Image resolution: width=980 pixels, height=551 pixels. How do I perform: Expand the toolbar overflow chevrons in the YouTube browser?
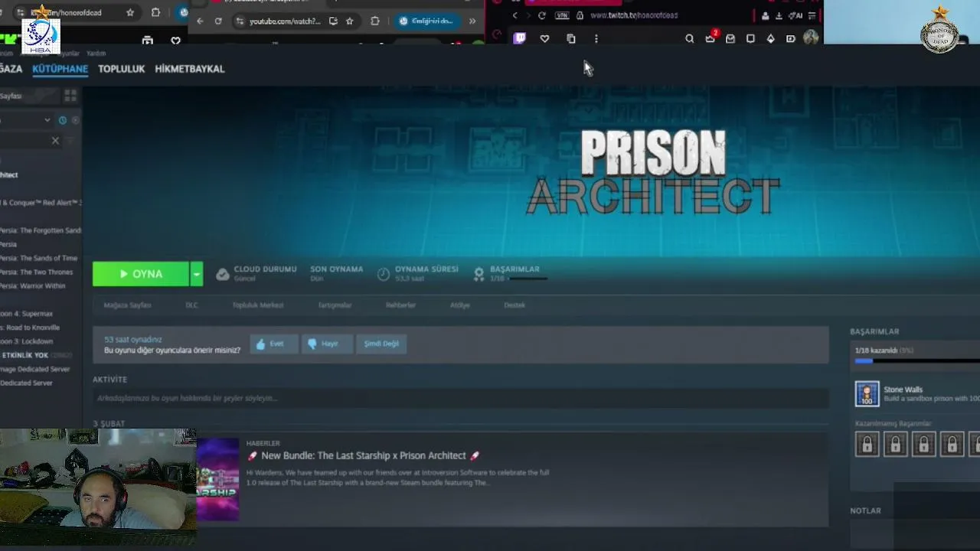[472, 21]
